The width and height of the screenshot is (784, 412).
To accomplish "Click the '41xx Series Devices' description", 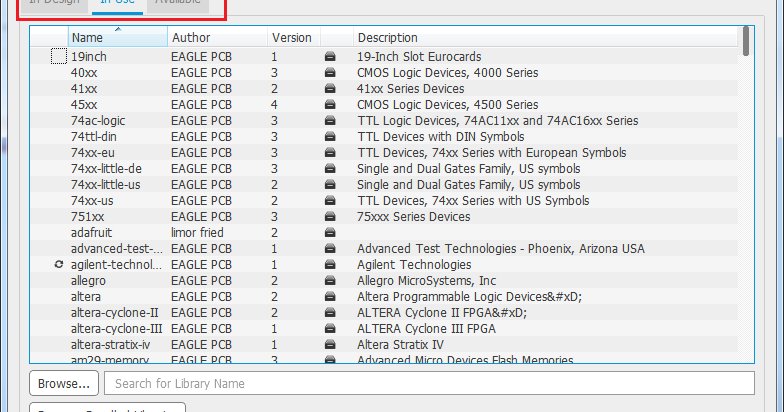I will (x=410, y=88).
